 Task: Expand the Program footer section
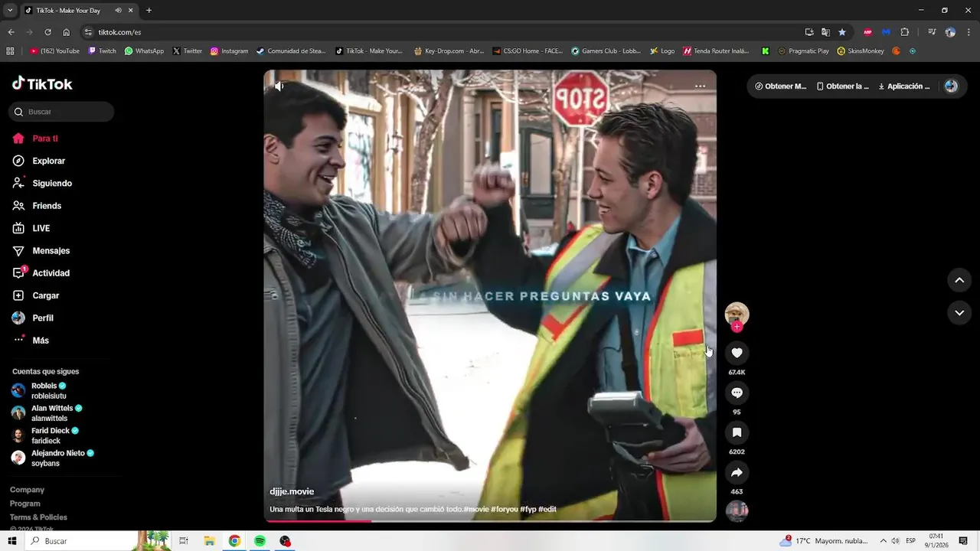(25, 504)
